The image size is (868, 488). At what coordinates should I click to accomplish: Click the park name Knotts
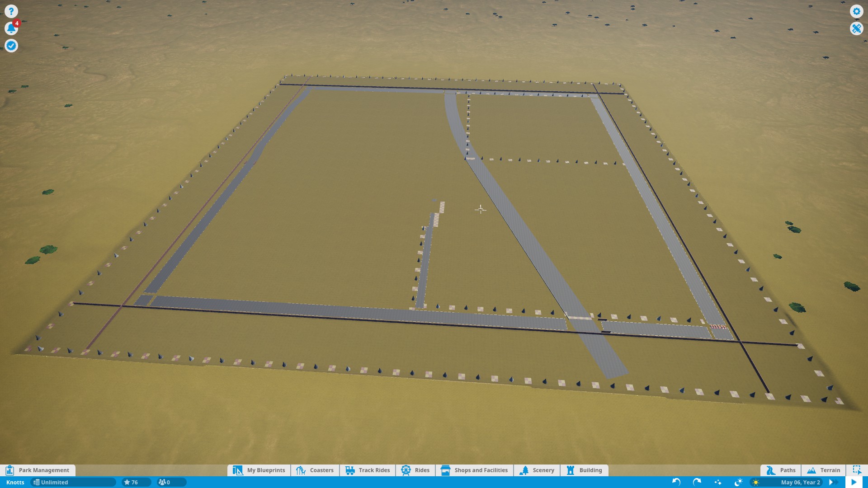point(15,483)
